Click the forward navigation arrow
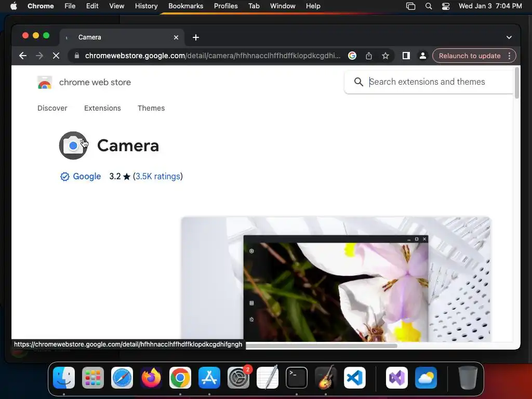This screenshot has width=532, height=399. [x=39, y=56]
